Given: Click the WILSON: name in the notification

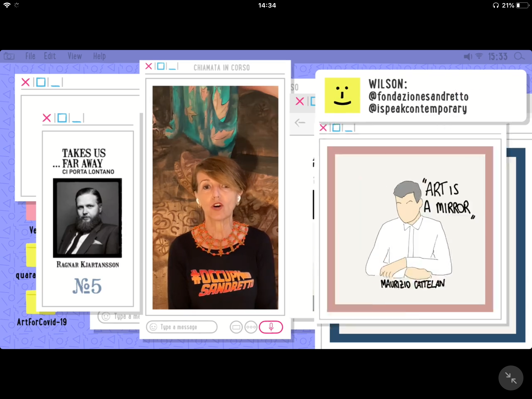Looking at the screenshot, I should (388, 84).
